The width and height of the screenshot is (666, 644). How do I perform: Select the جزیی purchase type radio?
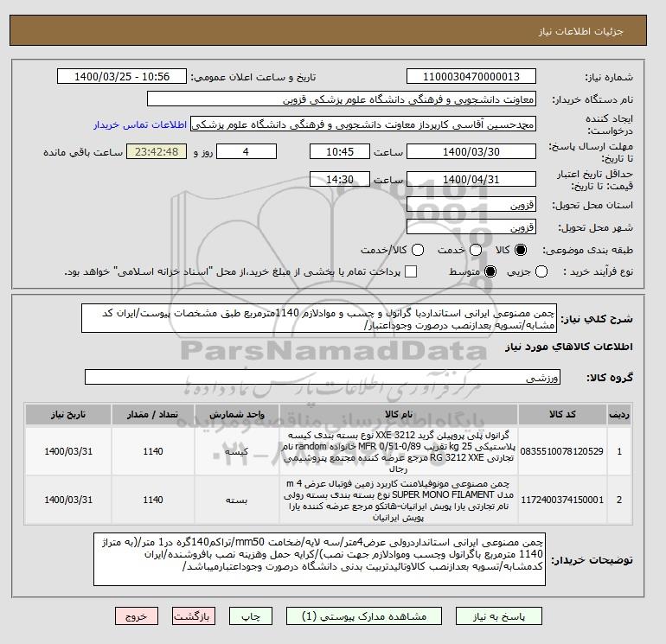coord(541,271)
